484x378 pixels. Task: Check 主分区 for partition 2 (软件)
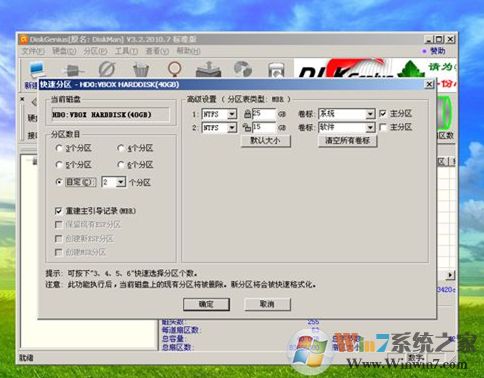click(x=383, y=127)
